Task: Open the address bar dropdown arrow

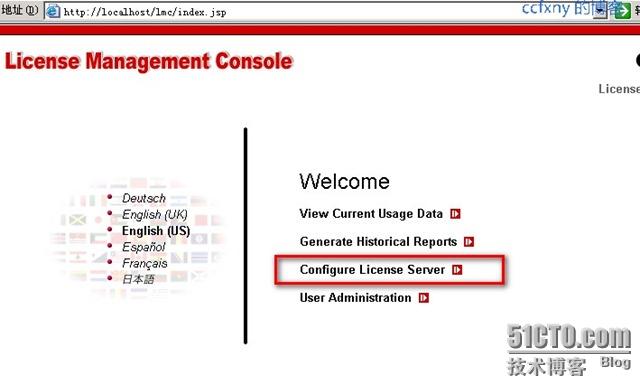Action: click(600, 11)
